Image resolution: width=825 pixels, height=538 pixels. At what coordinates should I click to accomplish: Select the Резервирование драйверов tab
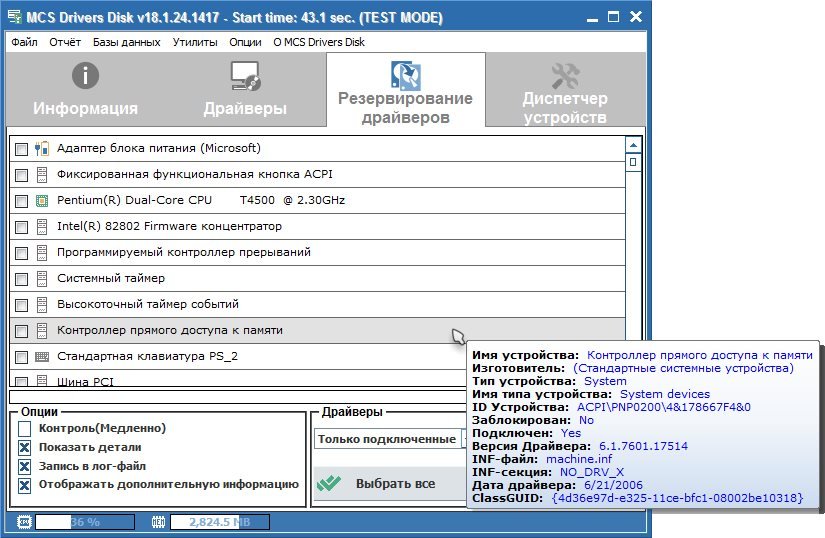pyautogui.click(x=406, y=89)
